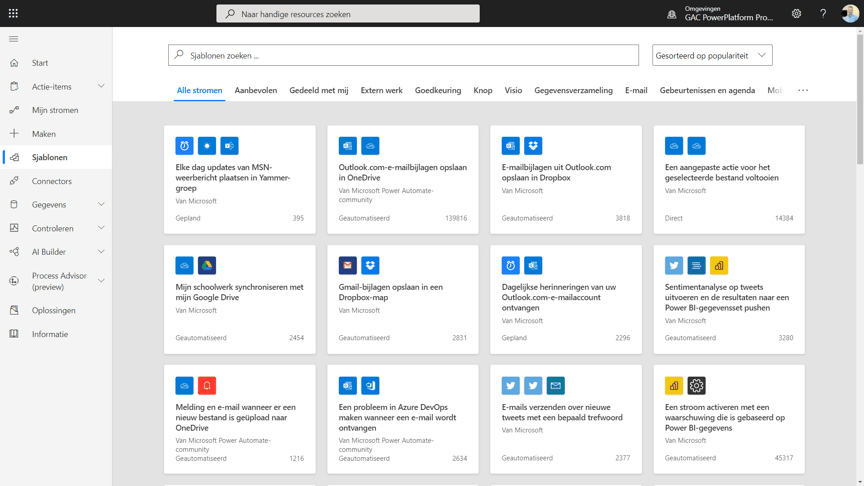Click the Omgevingen environment icon
This screenshot has width=864, height=486.
pyautogui.click(x=672, y=14)
